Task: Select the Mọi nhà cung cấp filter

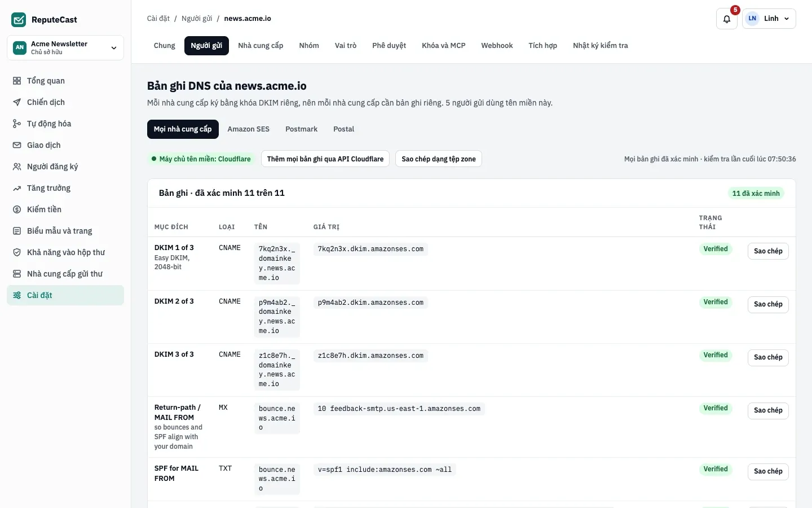Action: pyautogui.click(x=183, y=129)
